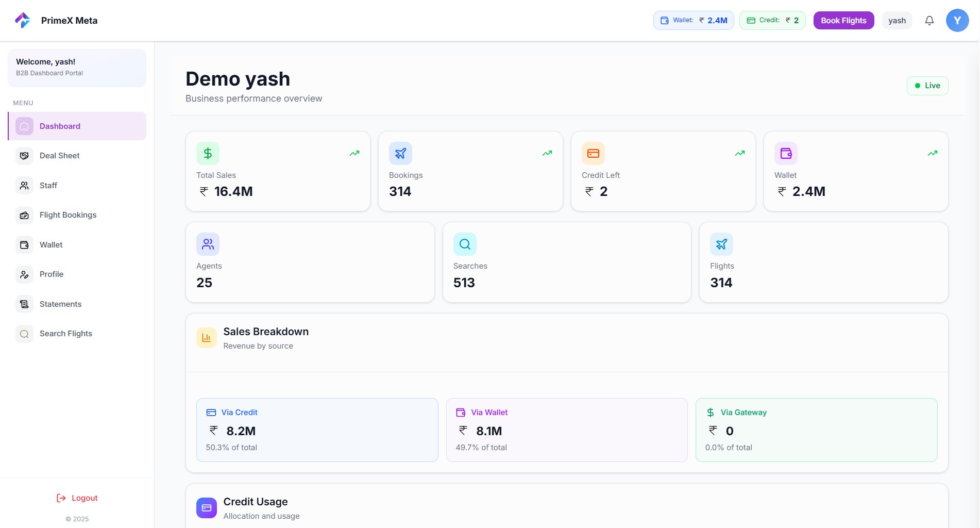
Task: Click the header Credit balance badge
Action: (772, 21)
